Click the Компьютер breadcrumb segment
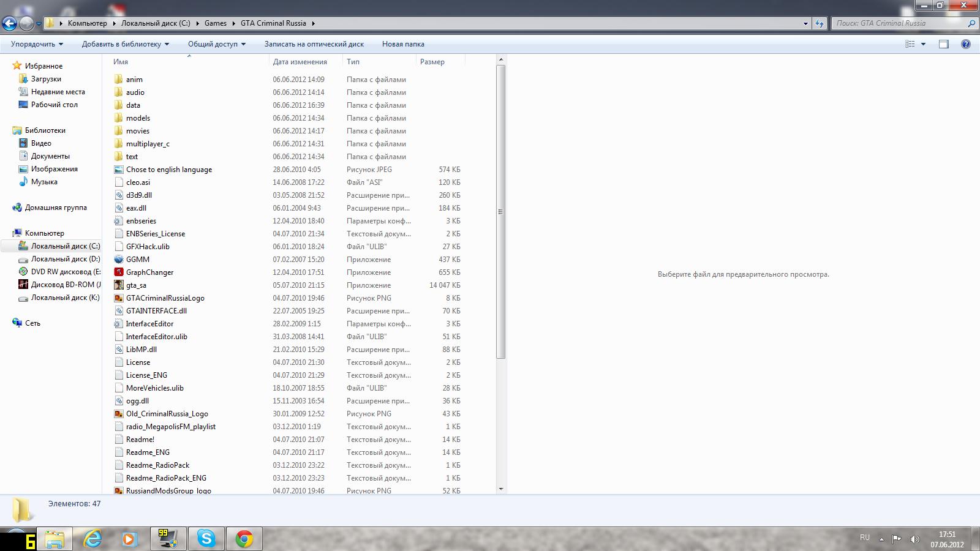The height and width of the screenshot is (551, 980). (88, 23)
